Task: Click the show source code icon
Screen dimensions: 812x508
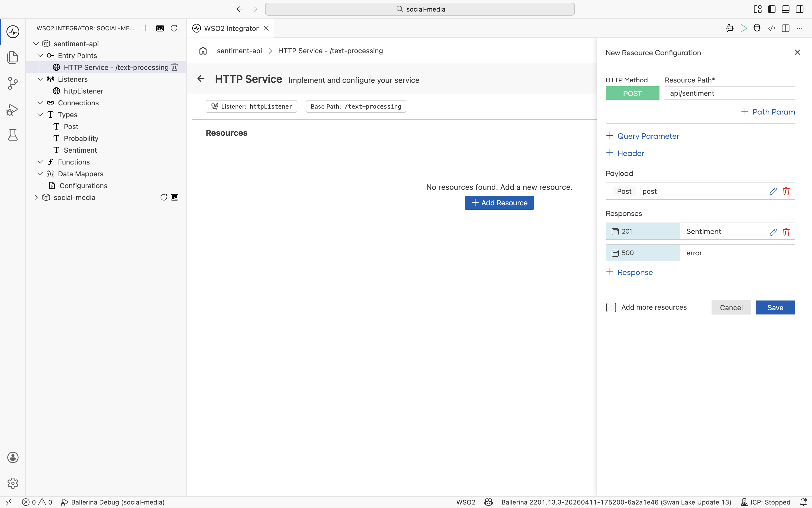Action: [771, 28]
